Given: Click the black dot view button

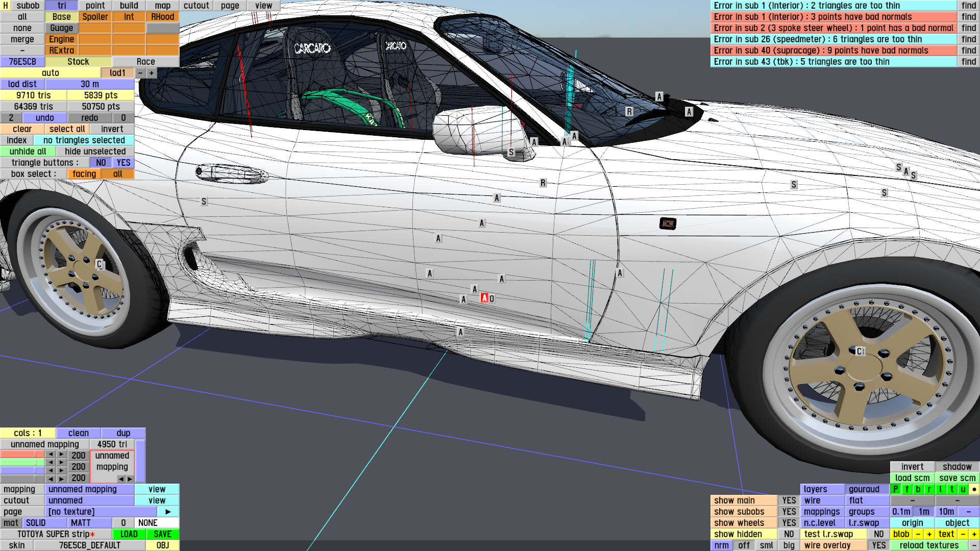Looking at the screenshot, I should (x=974, y=489).
